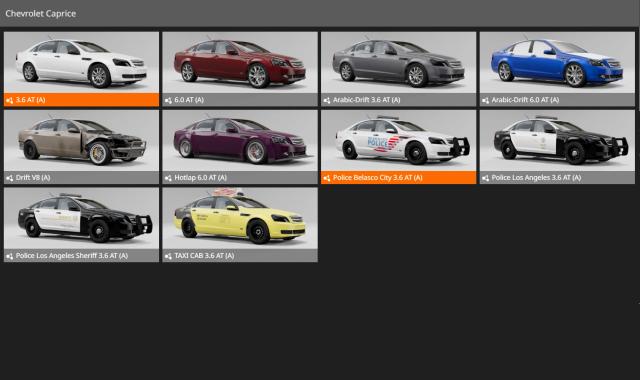Select the blue Arabic-Drift 6.0 AT car
Screen dimensions: 640x380
557,62
